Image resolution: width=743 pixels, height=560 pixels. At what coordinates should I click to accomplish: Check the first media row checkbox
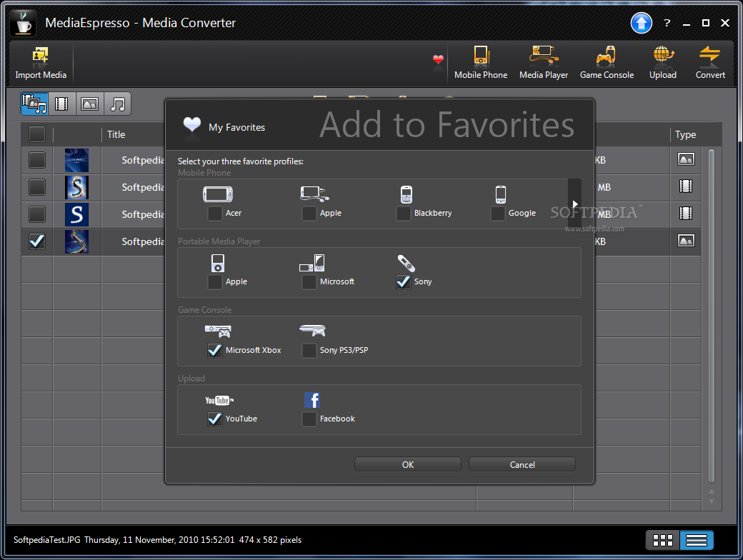(37, 160)
